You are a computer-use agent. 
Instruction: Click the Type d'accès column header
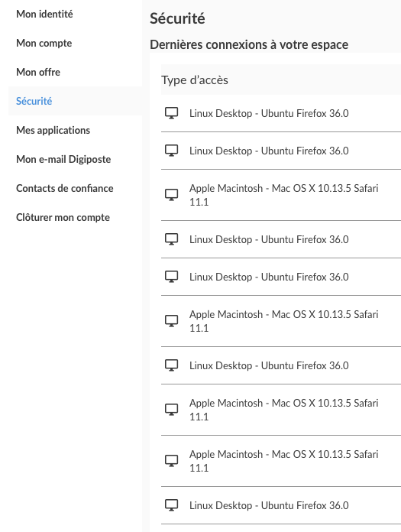[195, 80]
